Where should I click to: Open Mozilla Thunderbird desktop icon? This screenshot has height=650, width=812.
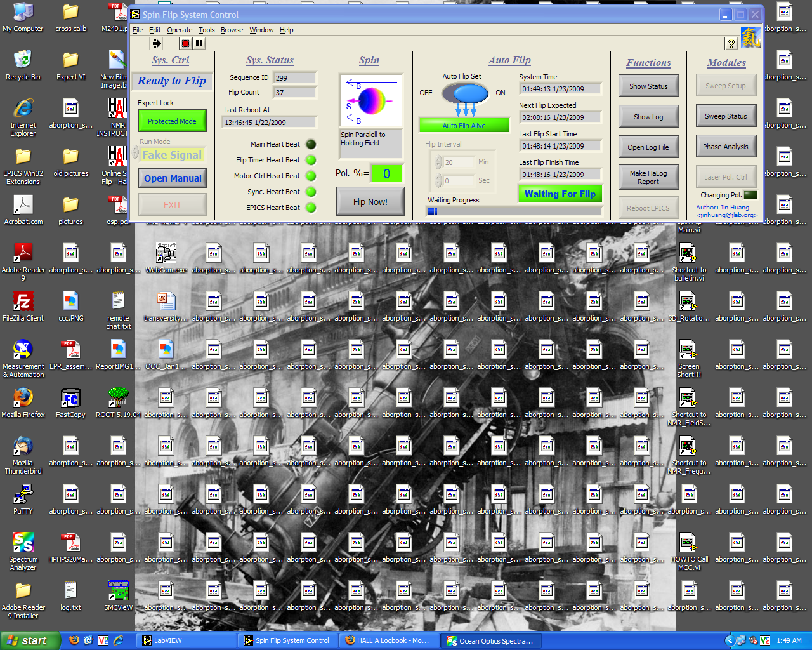click(x=23, y=455)
